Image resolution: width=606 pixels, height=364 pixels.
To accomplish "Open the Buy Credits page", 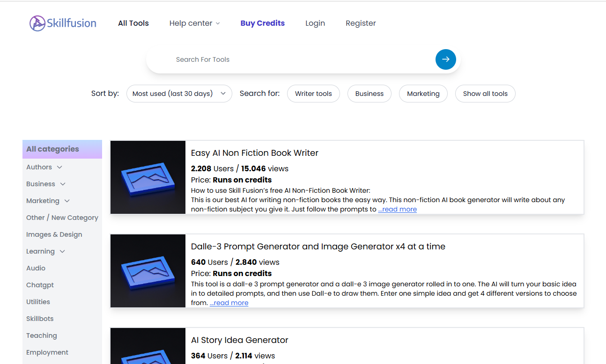I will coord(262,23).
